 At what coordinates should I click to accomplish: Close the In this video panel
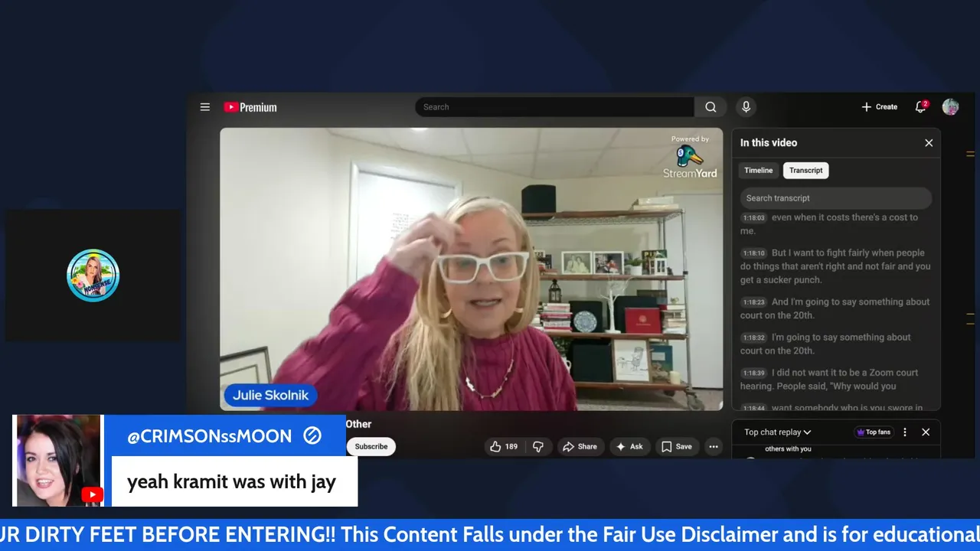point(929,143)
